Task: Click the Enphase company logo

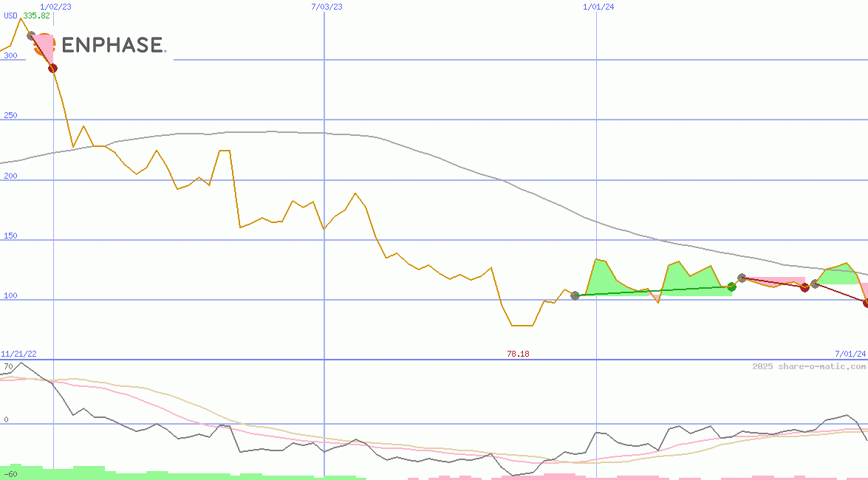Action: [x=115, y=45]
